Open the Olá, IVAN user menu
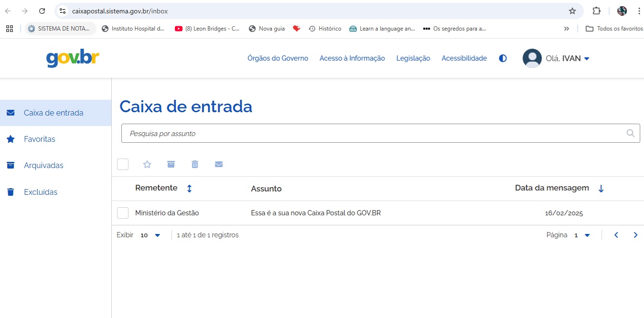The height and width of the screenshot is (318, 644). pyautogui.click(x=557, y=58)
